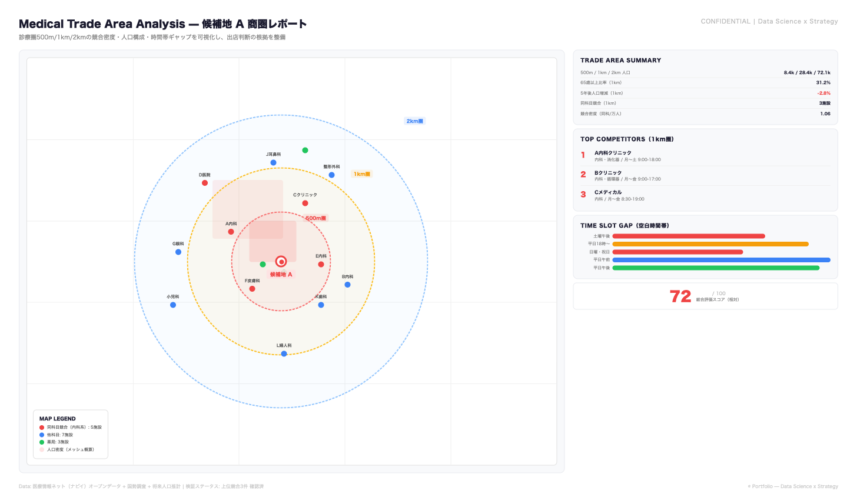Select the L婦人科 marker

[x=284, y=354]
